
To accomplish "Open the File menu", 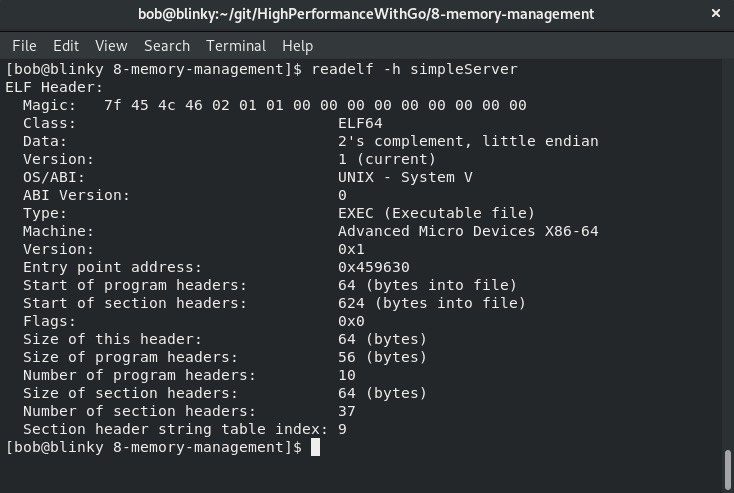I will [x=24, y=46].
